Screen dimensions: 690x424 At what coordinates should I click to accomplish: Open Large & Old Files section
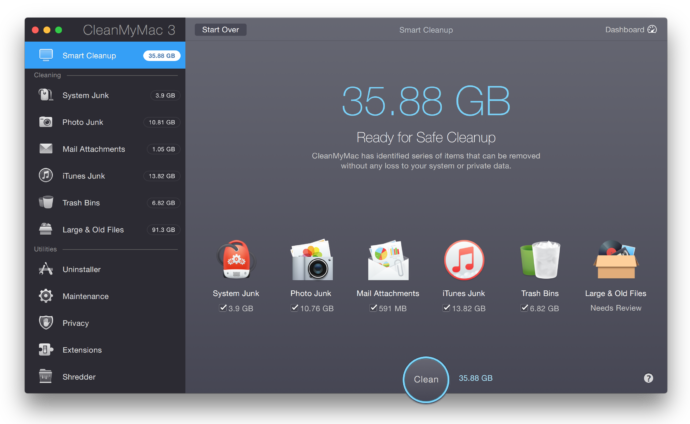coord(105,229)
